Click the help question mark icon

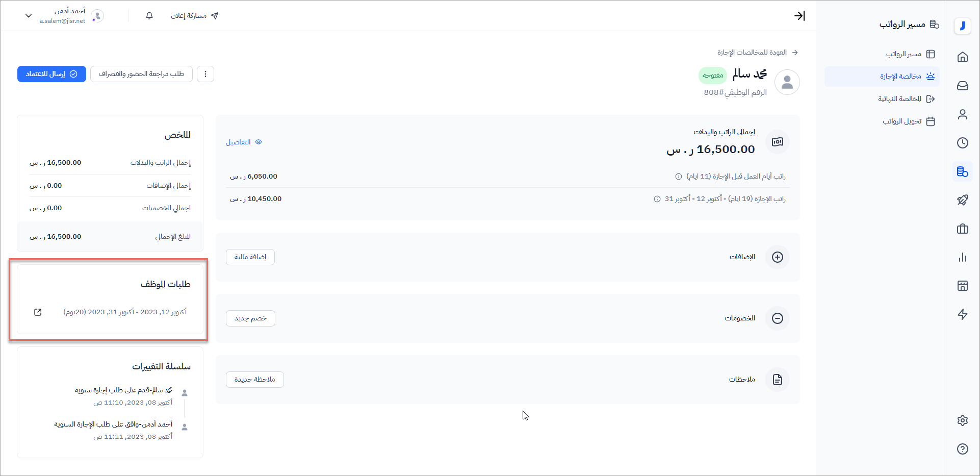coord(962,449)
